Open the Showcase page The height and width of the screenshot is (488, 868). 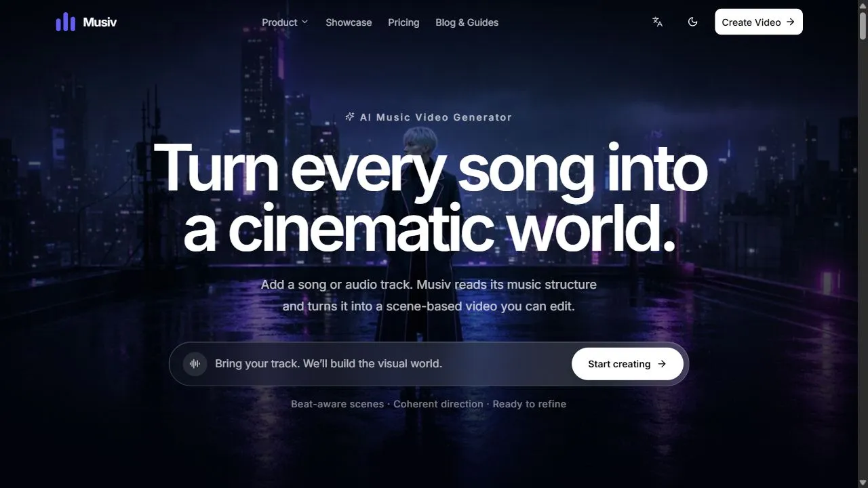(x=349, y=22)
